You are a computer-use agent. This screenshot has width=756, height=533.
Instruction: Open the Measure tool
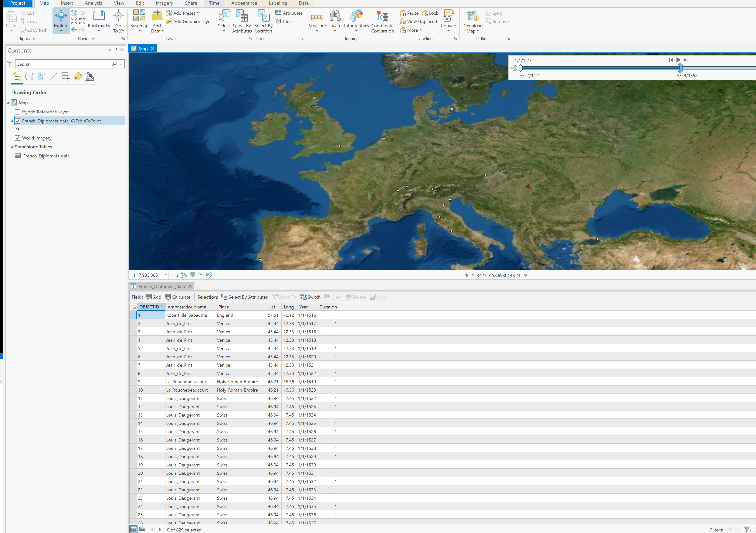click(317, 21)
